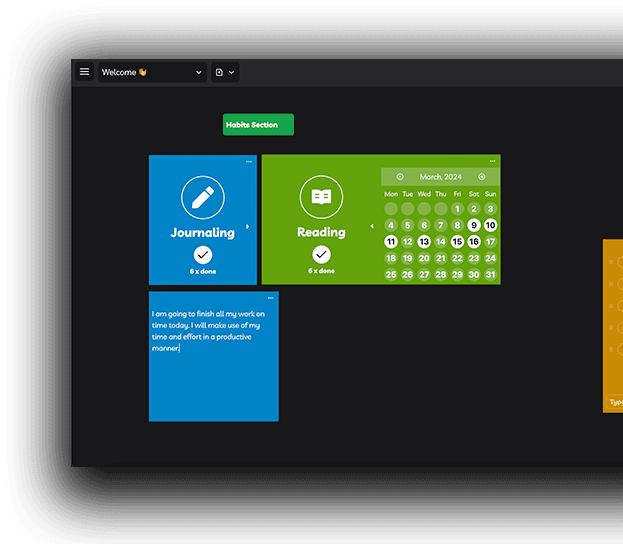Toggle the Reading done checkmark
The width and height of the screenshot is (623, 544).
click(x=321, y=255)
